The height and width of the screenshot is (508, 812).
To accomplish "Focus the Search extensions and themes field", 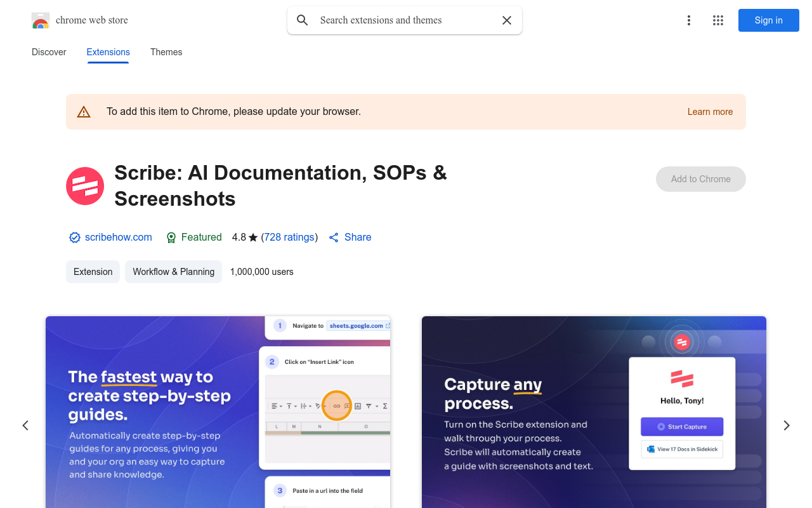I will [405, 20].
